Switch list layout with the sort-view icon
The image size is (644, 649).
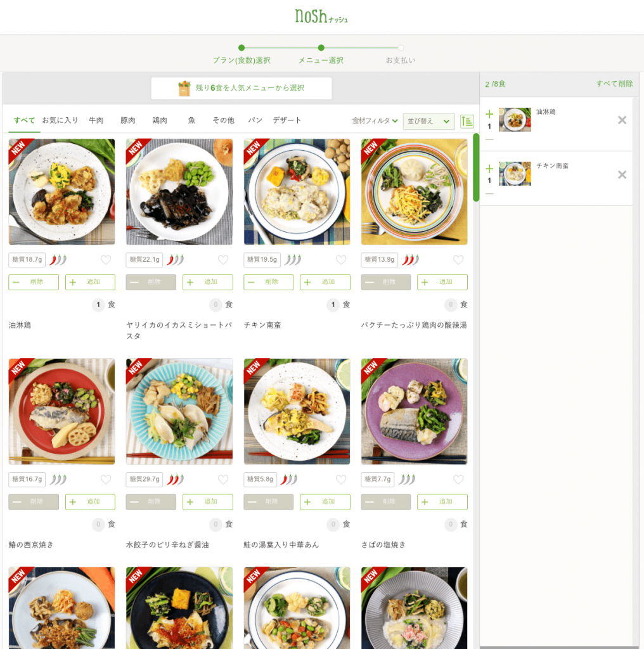[x=467, y=121]
